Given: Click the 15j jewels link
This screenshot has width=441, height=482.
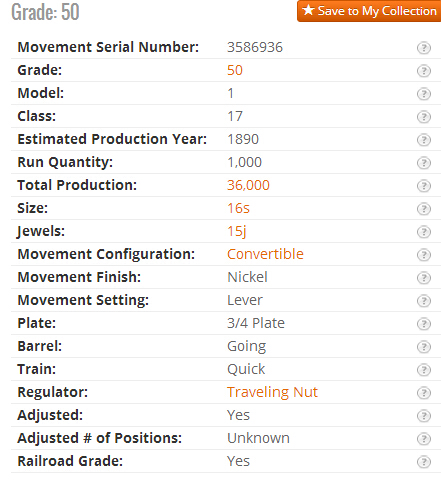Looking at the screenshot, I should [237, 231].
